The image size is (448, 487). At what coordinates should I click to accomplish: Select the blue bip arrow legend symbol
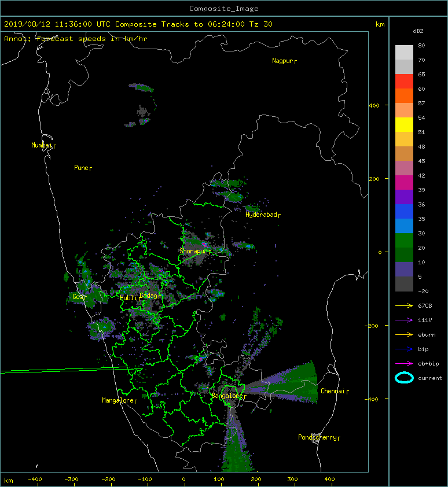coord(404,349)
